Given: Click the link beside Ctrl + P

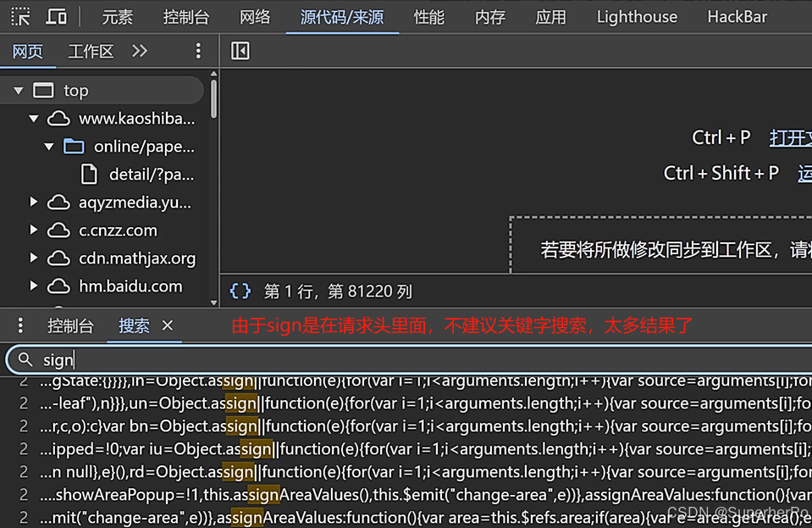Looking at the screenshot, I should pos(790,138).
